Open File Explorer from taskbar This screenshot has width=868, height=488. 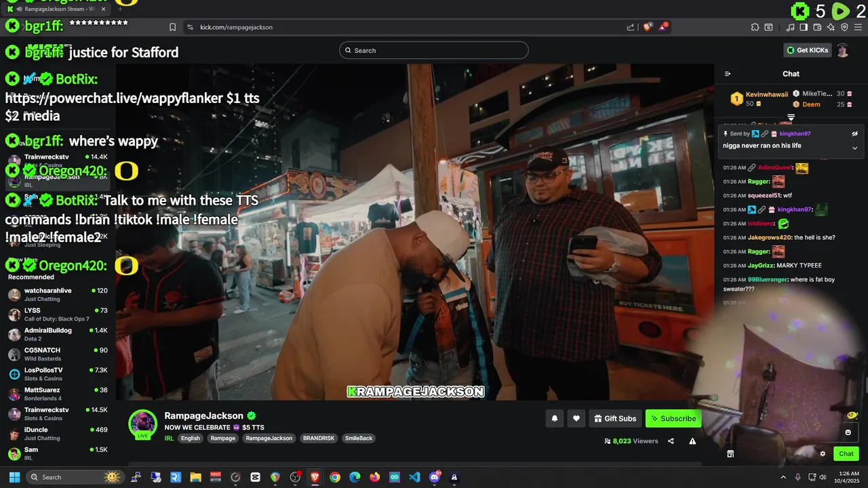(195, 477)
